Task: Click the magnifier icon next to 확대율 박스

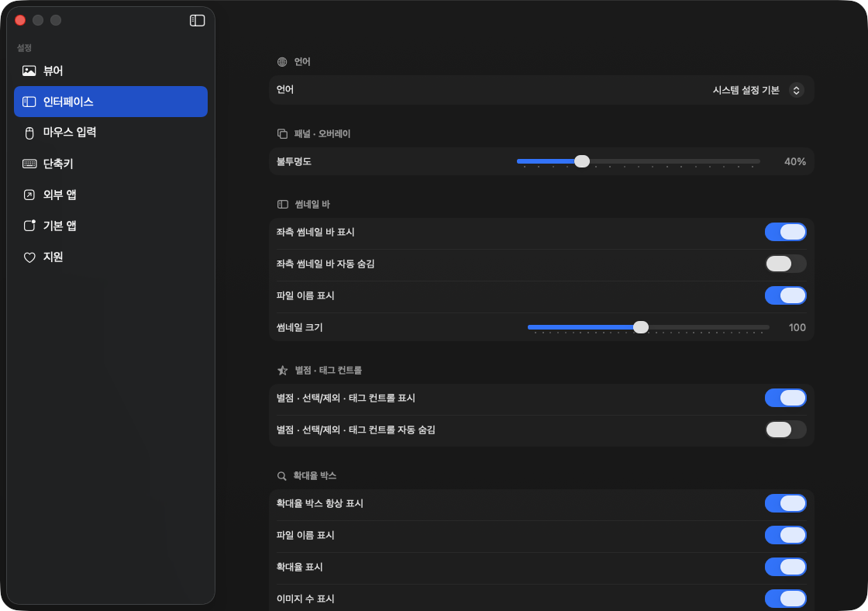Action: click(x=282, y=476)
